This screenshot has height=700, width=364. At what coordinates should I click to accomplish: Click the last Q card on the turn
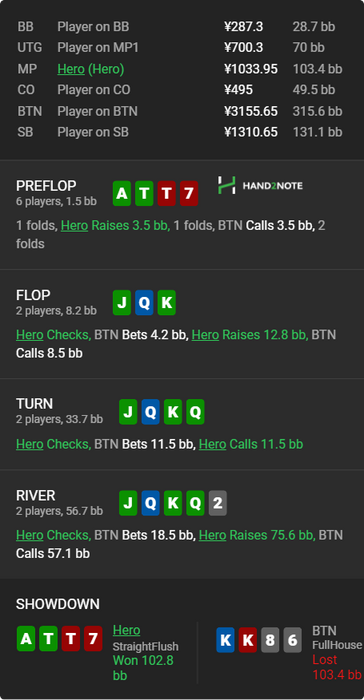195,412
